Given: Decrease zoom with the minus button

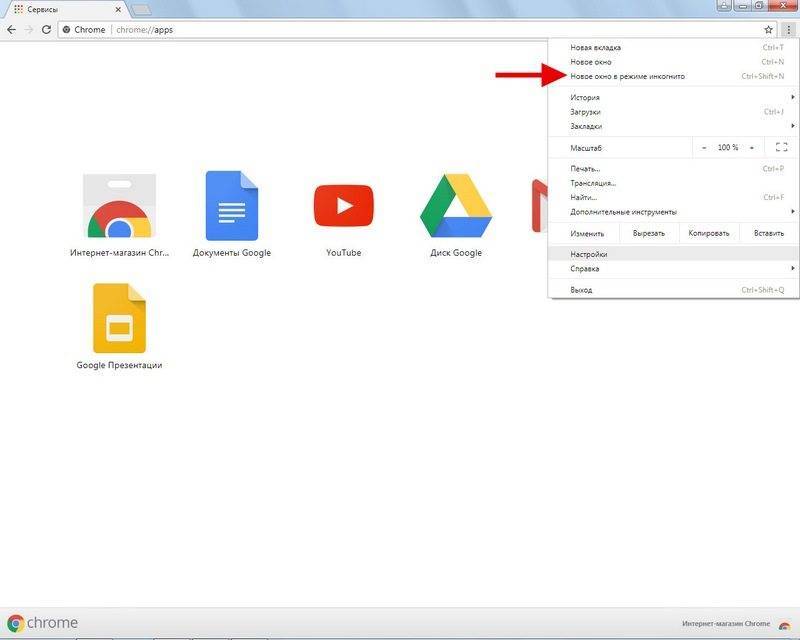Looking at the screenshot, I should (x=704, y=147).
